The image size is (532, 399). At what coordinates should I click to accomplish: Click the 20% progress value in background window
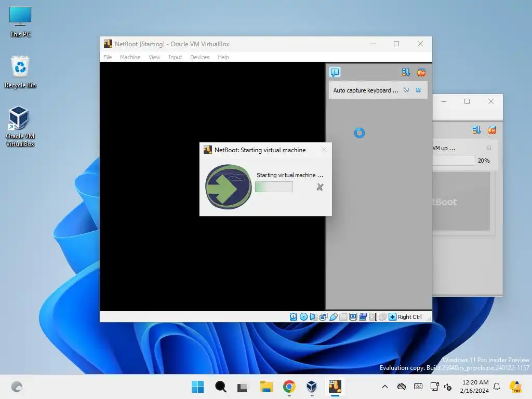coord(484,161)
